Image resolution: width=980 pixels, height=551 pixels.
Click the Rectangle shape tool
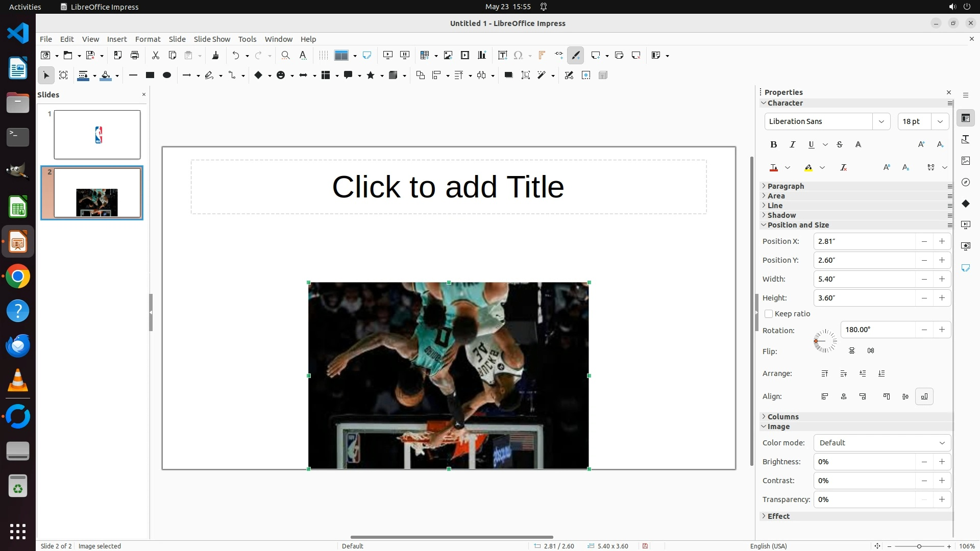[x=150, y=76]
